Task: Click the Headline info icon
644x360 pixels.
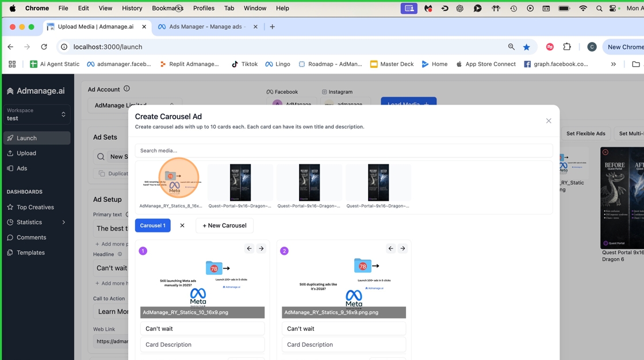Action: 120,254
